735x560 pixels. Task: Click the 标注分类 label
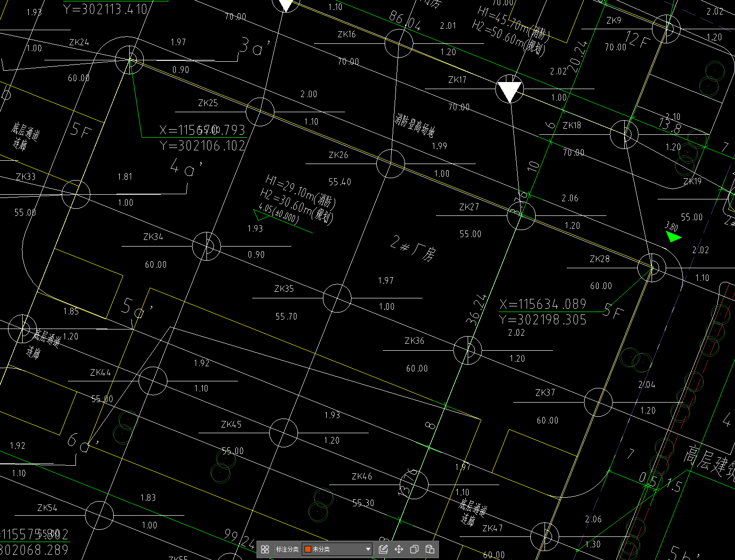287,549
